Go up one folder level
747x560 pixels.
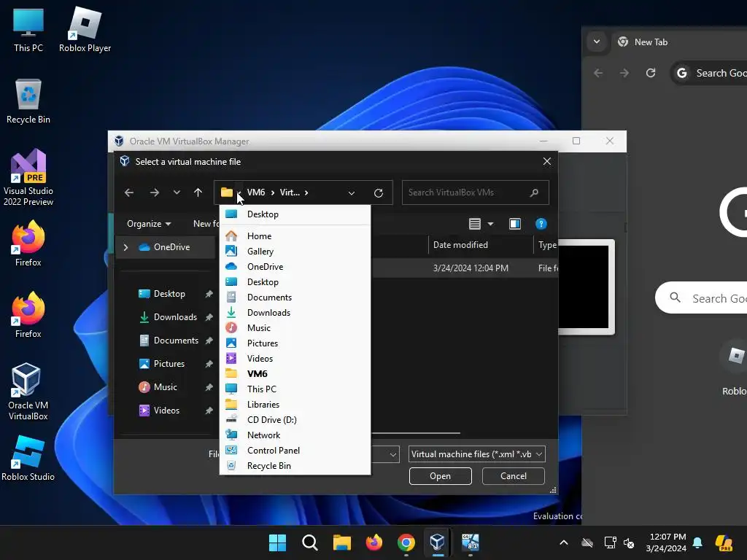click(x=198, y=192)
